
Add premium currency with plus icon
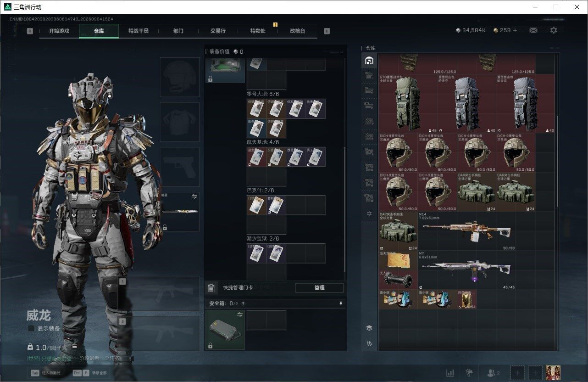(x=515, y=30)
